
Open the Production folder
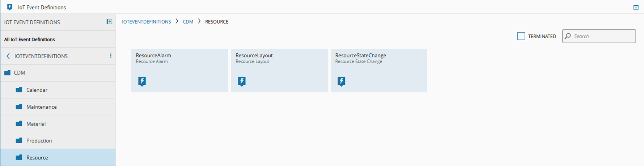click(58, 141)
